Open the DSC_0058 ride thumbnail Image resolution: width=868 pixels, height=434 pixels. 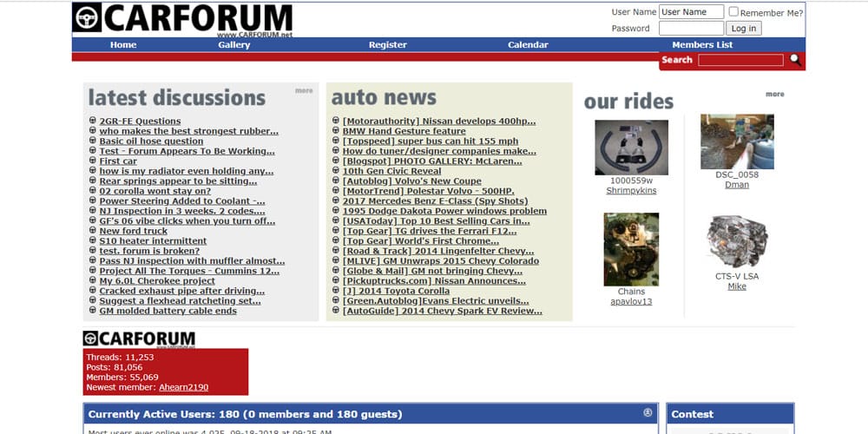(737, 141)
